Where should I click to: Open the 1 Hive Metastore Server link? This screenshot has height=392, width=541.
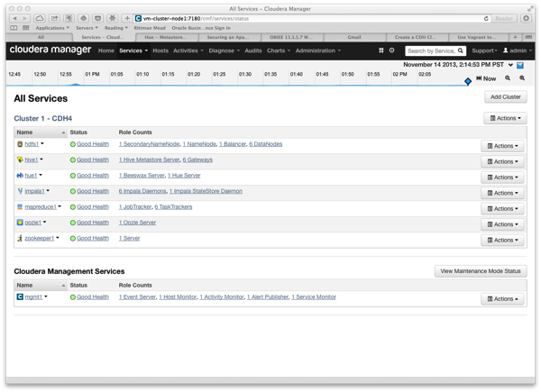coord(150,160)
